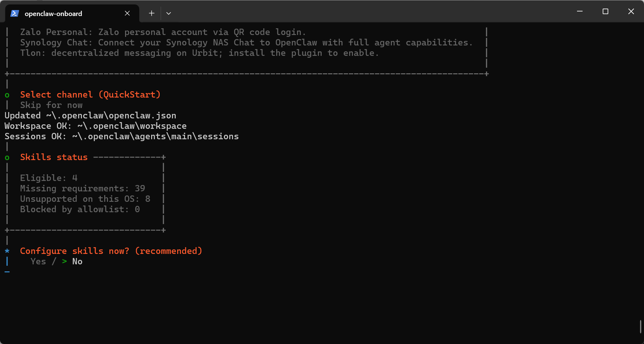Choose the No option for configuring skills

(x=77, y=262)
